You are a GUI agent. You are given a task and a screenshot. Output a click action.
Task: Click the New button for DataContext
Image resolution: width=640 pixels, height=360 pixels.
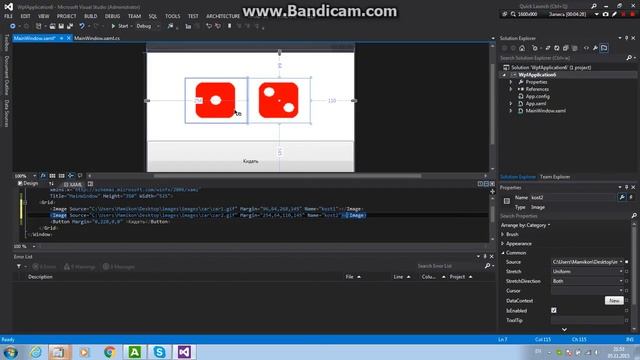614,301
